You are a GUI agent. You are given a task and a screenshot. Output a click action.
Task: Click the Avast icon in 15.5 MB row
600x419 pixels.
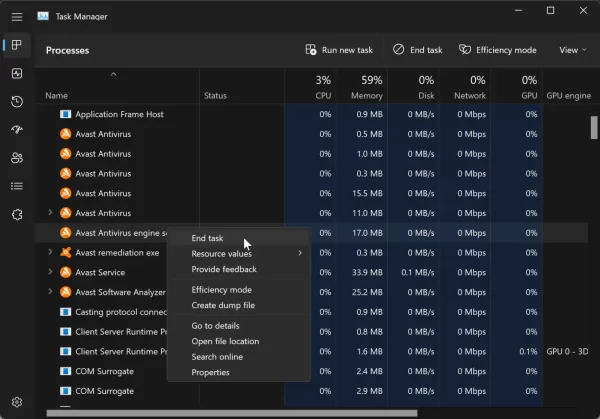(65, 193)
